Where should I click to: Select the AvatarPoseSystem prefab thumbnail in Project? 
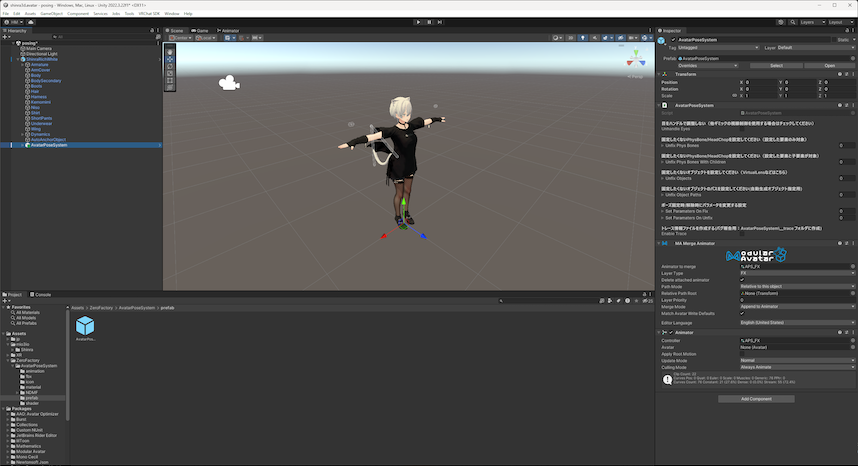pyautogui.click(x=85, y=326)
